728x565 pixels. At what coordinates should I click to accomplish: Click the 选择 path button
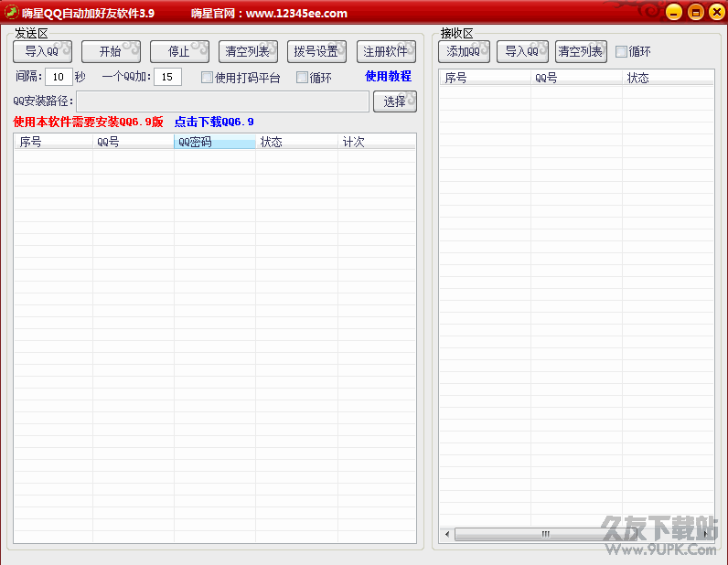click(x=395, y=101)
